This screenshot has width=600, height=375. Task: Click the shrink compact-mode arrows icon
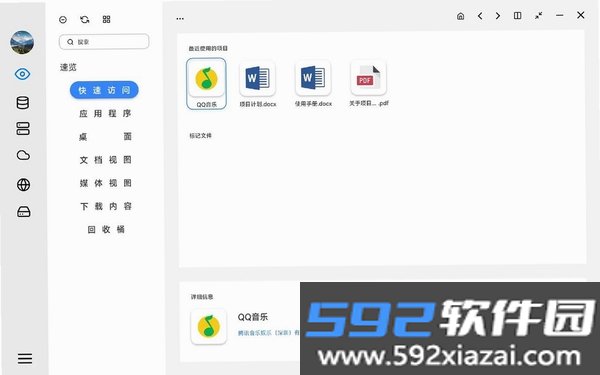coord(539,16)
